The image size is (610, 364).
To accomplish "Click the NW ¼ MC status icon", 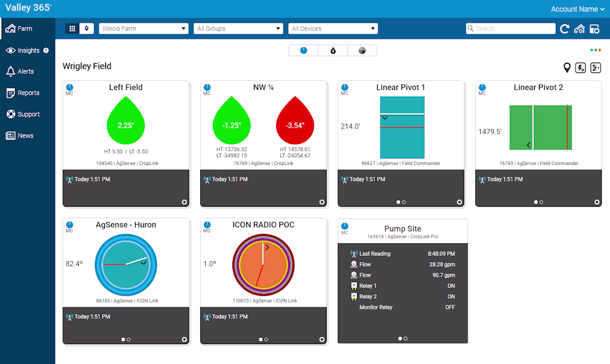I will tap(207, 89).
